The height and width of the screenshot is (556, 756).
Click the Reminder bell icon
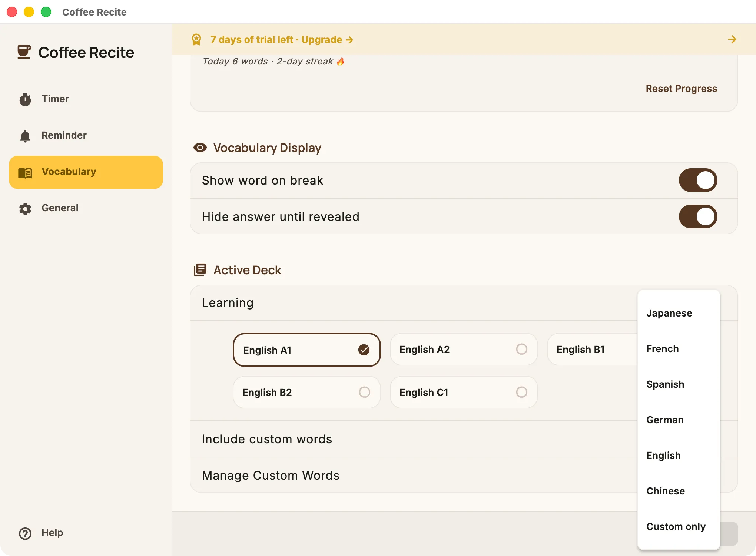pos(25,136)
